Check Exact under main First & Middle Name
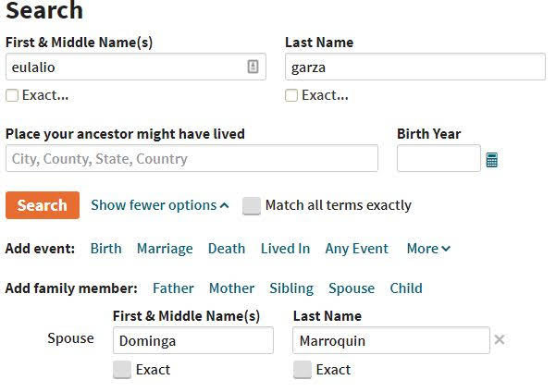Image resolution: width=556 pixels, height=392 pixels. (13, 95)
